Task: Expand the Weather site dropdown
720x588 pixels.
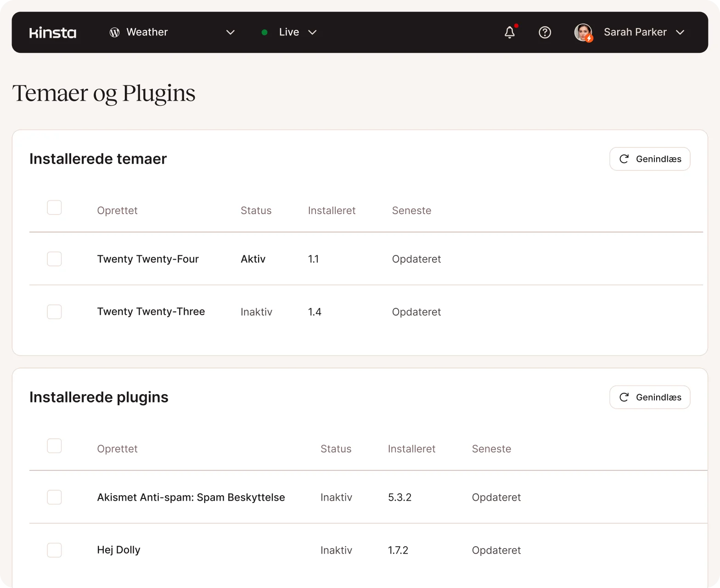Action: point(231,32)
